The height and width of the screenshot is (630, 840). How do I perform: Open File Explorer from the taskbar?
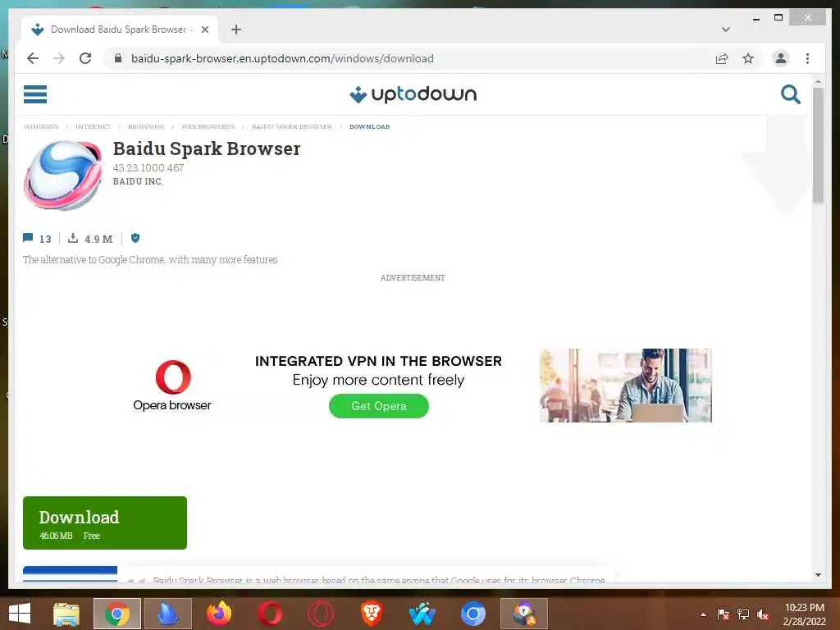tap(66, 614)
